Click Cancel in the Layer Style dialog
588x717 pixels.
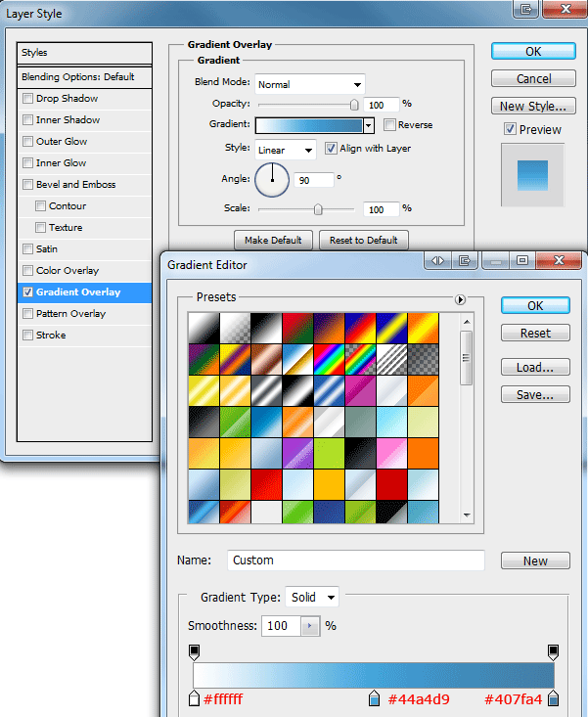pos(533,78)
